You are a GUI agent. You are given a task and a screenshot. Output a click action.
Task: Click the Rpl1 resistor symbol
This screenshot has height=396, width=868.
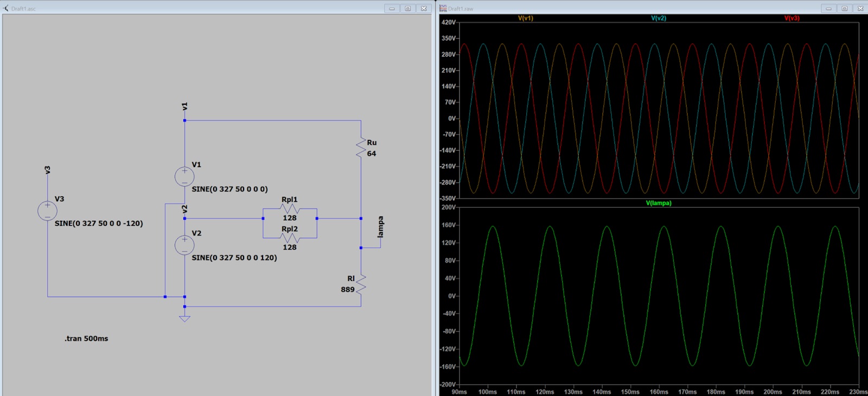pyautogui.click(x=290, y=209)
